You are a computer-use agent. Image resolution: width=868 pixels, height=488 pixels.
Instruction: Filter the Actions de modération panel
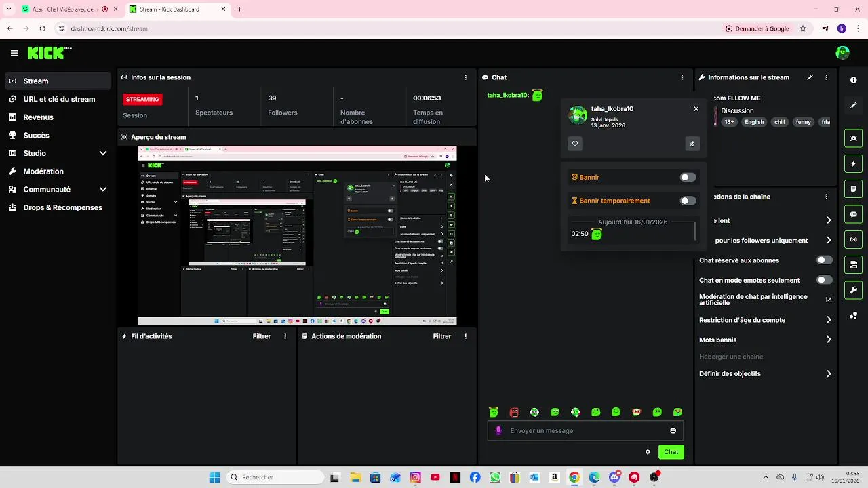click(442, 336)
